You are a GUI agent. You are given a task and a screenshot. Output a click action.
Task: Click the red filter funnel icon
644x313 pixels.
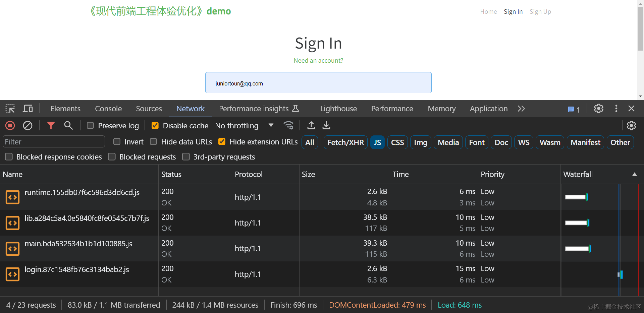coord(51,126)
